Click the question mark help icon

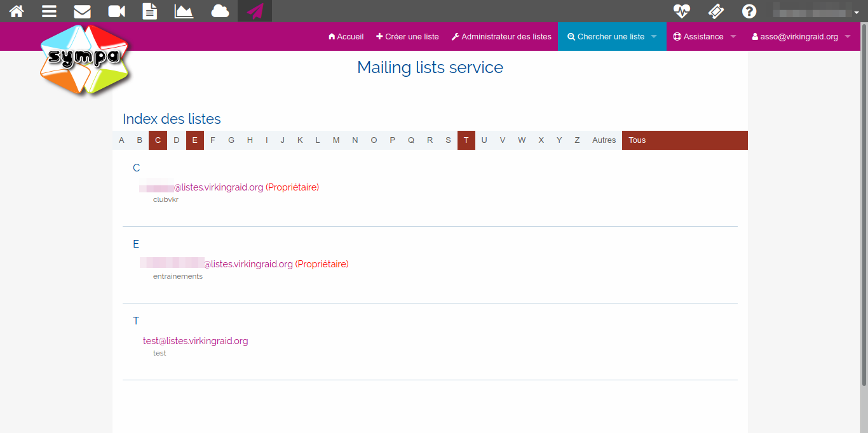point(749,11)
